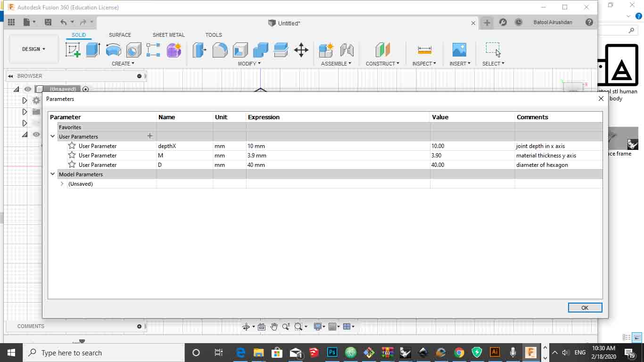Open the CREATE dropdown menu

pos(123,64)
